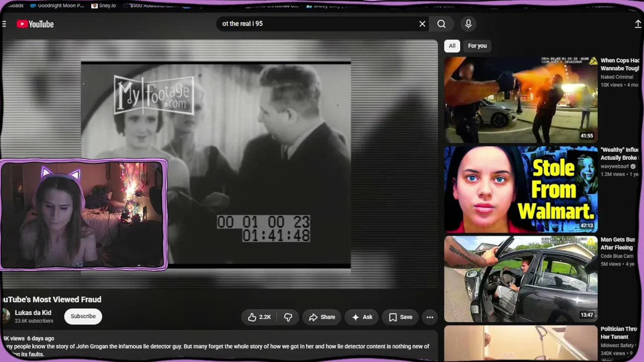Open more actions three-dot menu

(430, 317)
